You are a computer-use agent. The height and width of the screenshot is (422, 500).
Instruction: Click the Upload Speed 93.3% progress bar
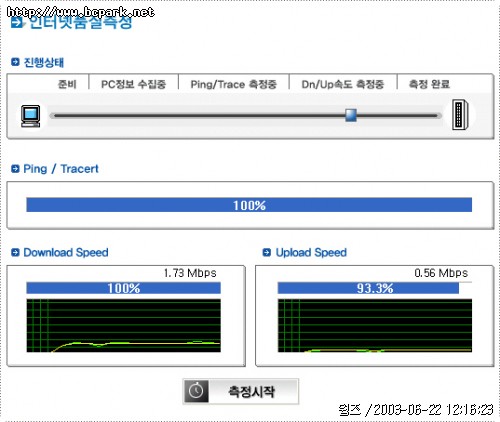tap(375, 288)
